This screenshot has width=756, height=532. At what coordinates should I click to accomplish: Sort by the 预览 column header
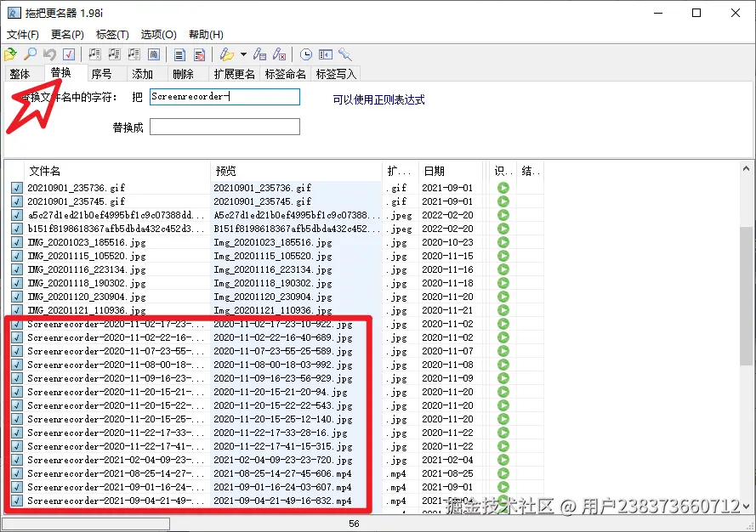click(x=296, y=171)
